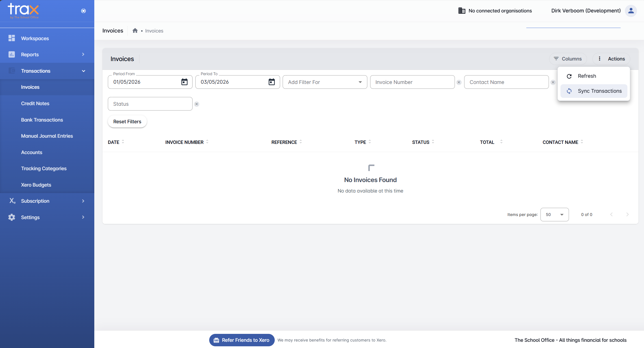644x348 pixels.
Task: Open Accounts in the sidebar
Action: pyautogui.click(x=47, y=152)
